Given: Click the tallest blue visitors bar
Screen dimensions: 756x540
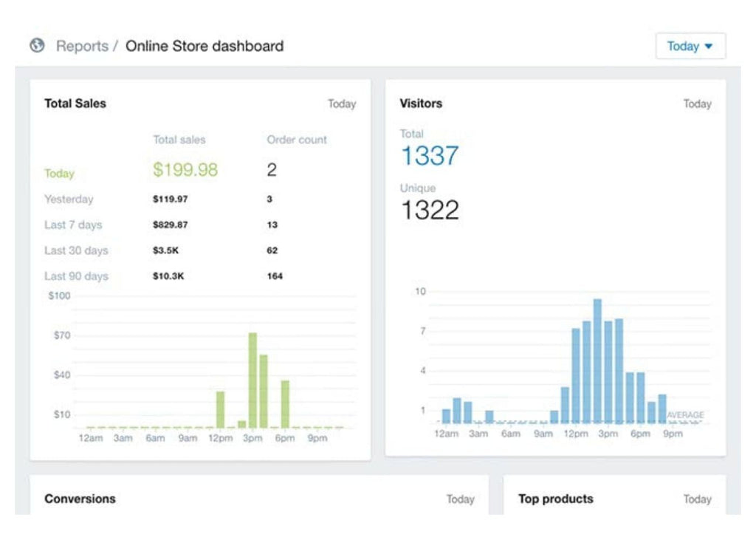Looking at the screenshot, I should pyautogui.click(x=597, y=360).
